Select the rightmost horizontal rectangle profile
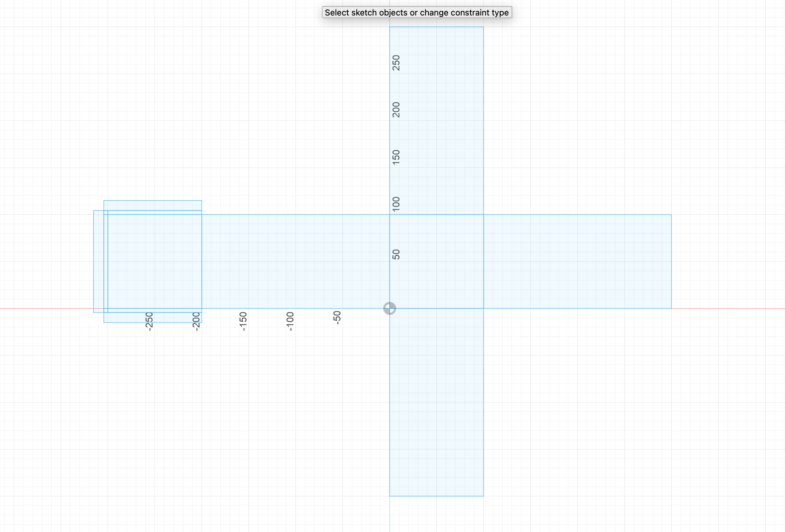Image resolution: width=785 pixels, height=532 pixels. pyautogui.click(x=578, y=261)
